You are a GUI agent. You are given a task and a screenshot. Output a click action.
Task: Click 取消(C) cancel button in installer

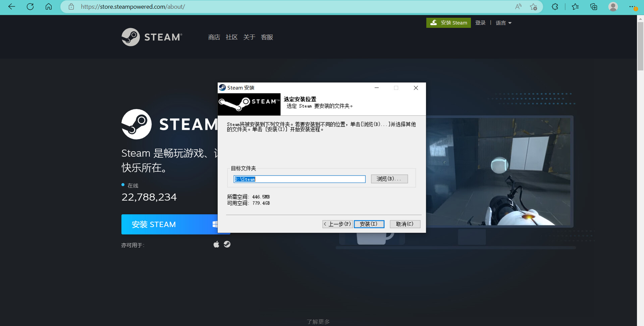point(405,224)
